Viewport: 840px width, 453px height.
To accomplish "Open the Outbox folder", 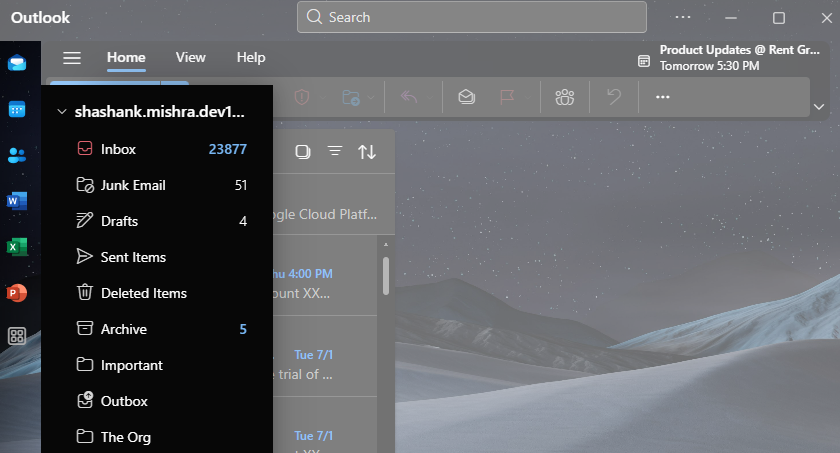I will click(x=159, y=401).
